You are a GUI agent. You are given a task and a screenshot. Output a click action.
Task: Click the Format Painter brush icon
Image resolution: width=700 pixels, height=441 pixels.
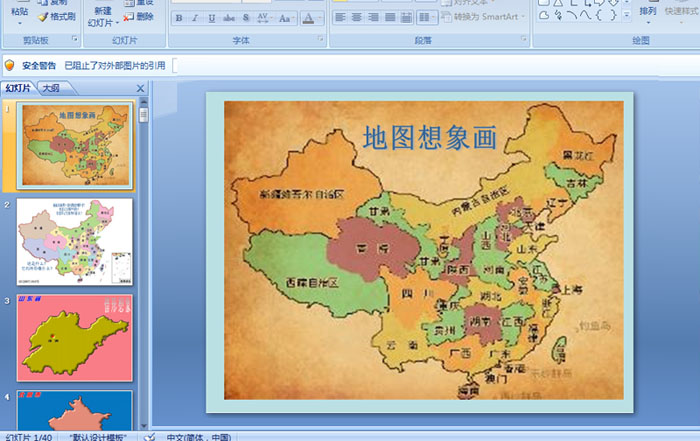pos(43,17)
